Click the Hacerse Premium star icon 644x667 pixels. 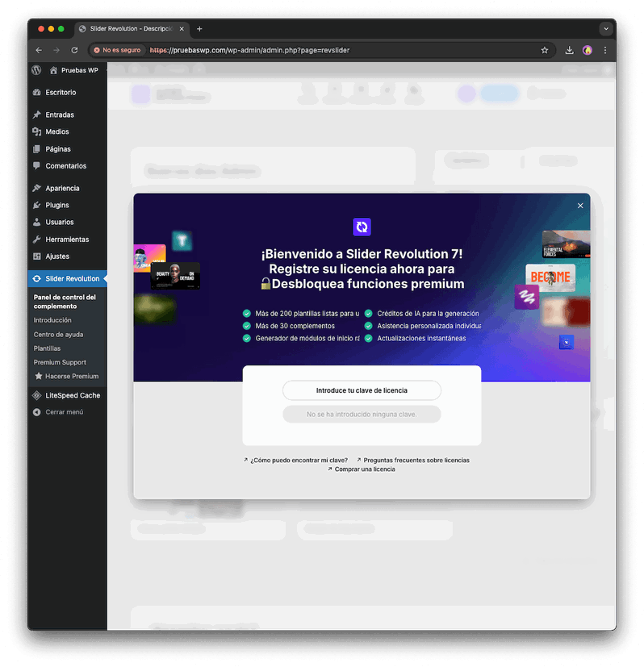tap(39, 376)
